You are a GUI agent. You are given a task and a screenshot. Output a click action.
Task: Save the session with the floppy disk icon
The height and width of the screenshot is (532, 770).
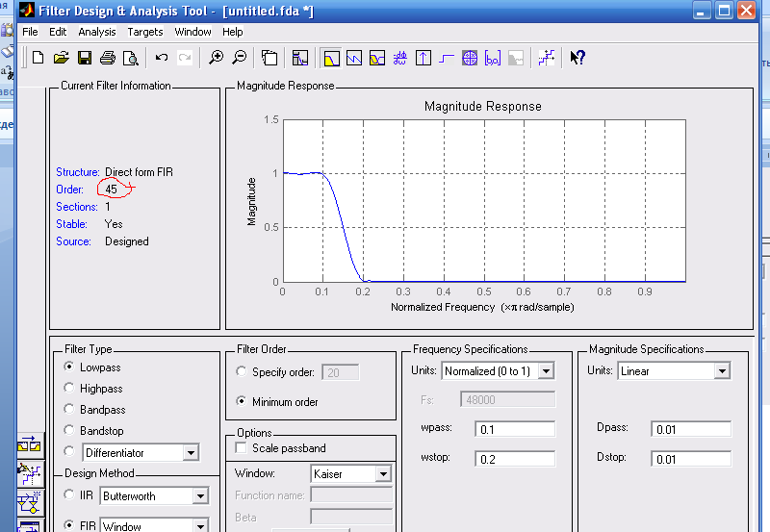pyautogui.click(x=85, y=58)
